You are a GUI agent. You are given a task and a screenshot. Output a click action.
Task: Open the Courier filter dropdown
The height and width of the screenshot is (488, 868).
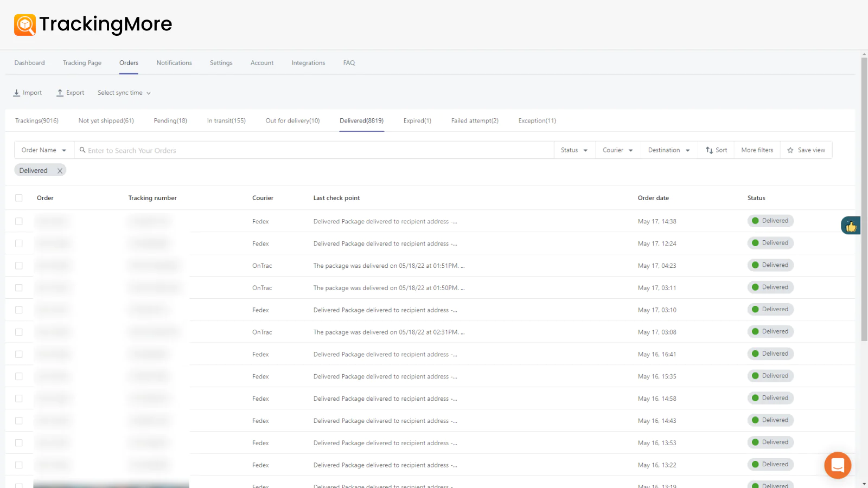click(617, 150)
